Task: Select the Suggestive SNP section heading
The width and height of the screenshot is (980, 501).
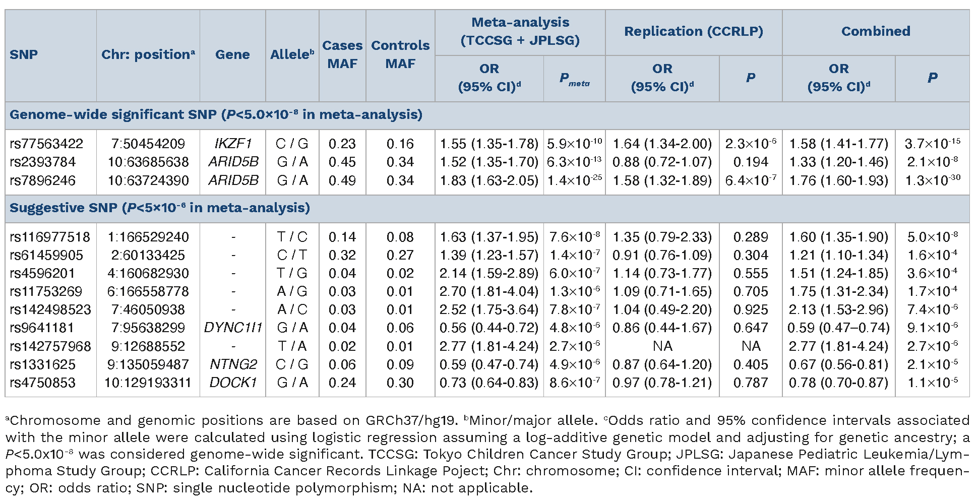Action: pos(159,208)
